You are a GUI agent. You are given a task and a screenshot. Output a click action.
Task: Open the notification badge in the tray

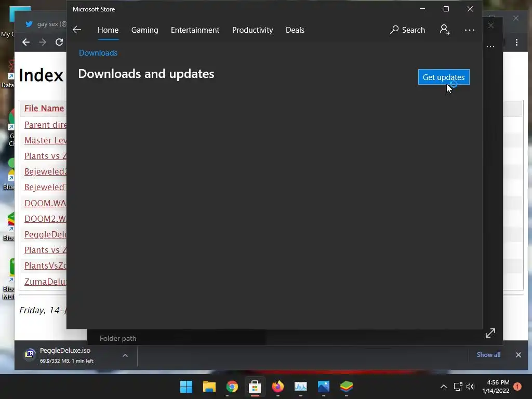tap(517, 387)
